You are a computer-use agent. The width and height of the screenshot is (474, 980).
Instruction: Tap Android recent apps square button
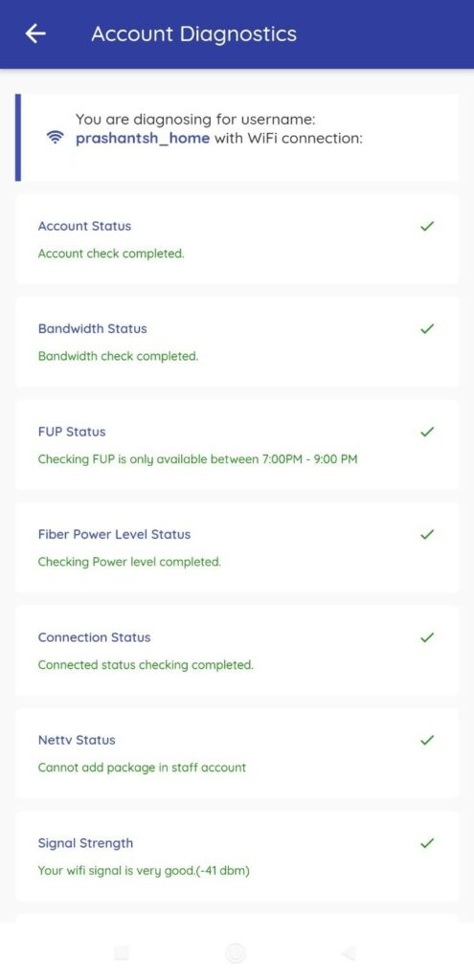122,953
